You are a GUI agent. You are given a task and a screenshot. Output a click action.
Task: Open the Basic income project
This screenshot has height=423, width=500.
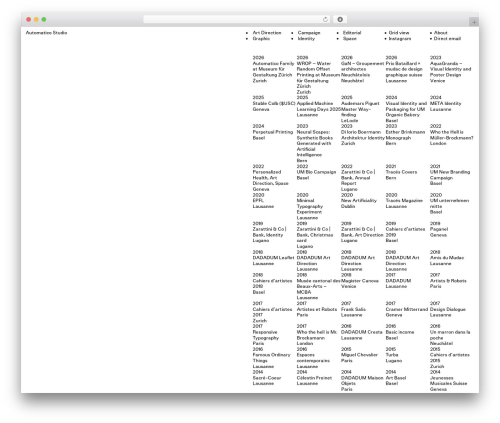click(400, 332)
